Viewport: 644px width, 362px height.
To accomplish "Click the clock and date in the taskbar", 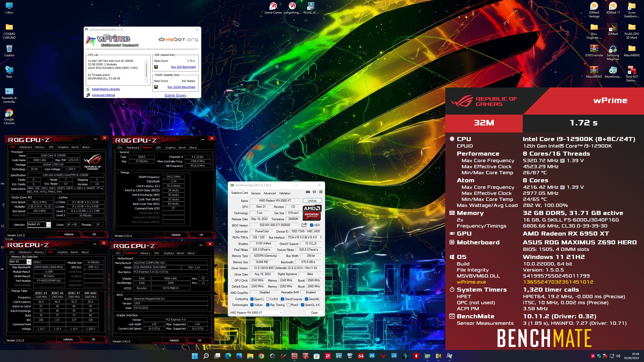I will (631, 356).
